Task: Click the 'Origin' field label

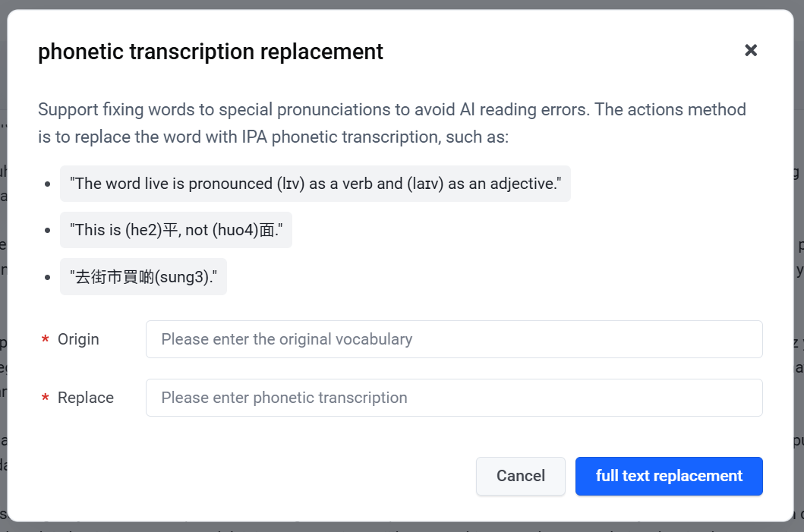Action: click(78, 339)
